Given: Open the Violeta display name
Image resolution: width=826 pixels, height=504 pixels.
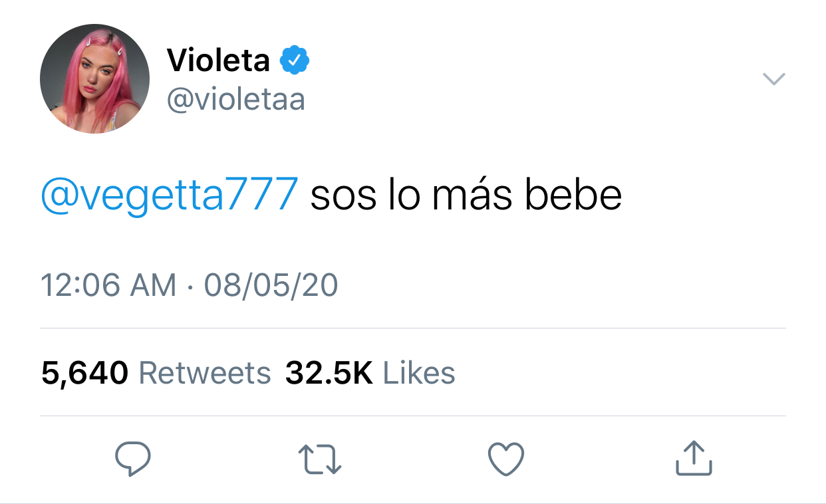Looking at the screenshot, I should [219, 61].
